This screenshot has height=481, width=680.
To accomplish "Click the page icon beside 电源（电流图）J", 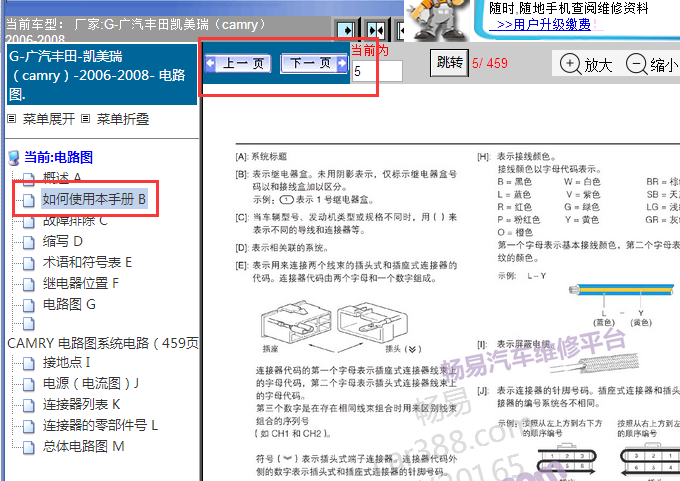I will [x=29, y=384].
